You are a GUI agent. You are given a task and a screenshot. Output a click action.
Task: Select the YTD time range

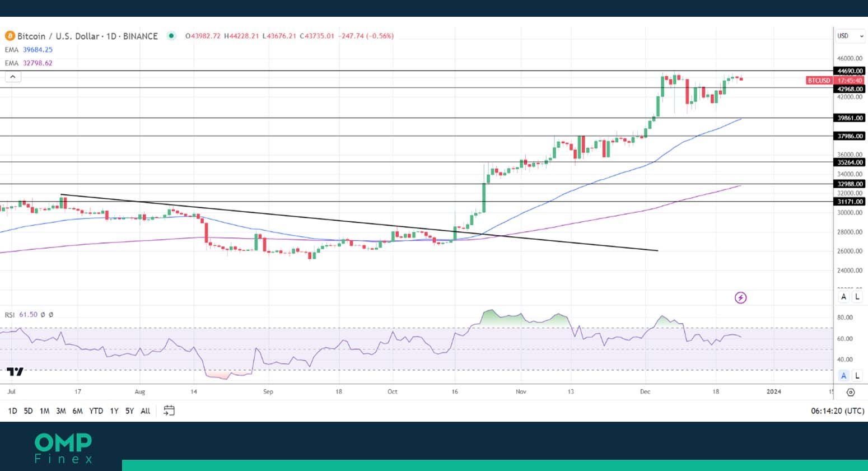[x=96, y=411]
